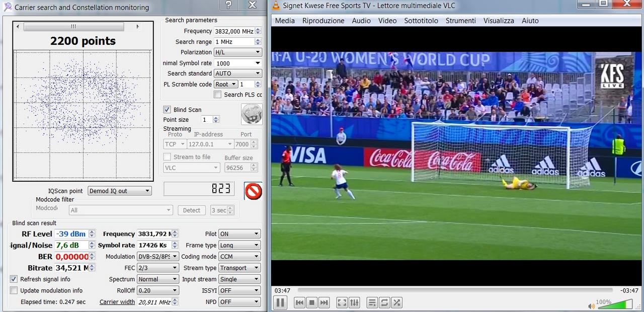Click the PL Scramble code number field

[247, 84]
